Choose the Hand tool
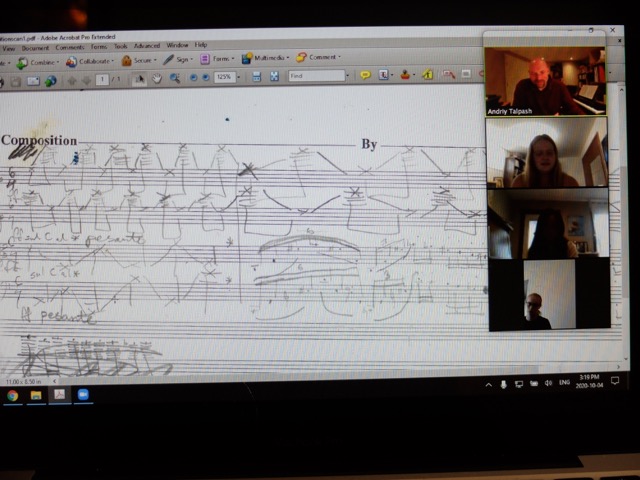Screen dimensions: 640x480 (157, 78)
